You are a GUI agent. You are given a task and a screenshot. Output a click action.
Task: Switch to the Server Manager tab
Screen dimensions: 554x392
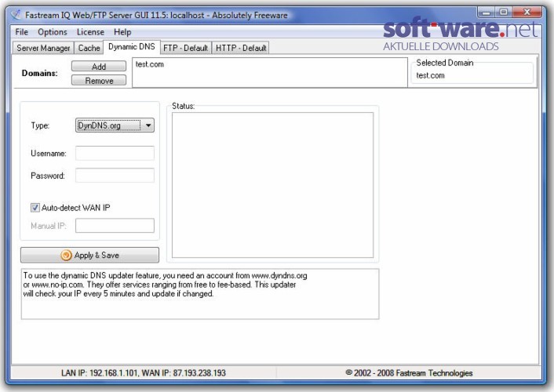point(43,48)
